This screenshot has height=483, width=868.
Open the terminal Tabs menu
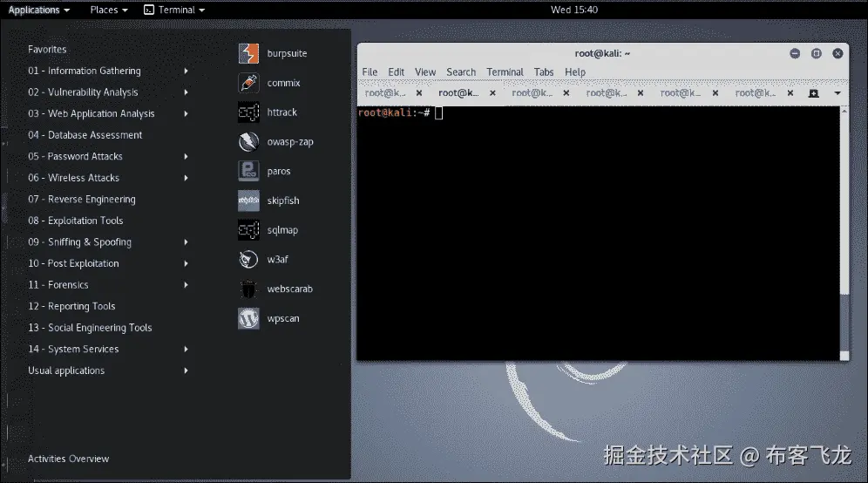tap(544, 72)
